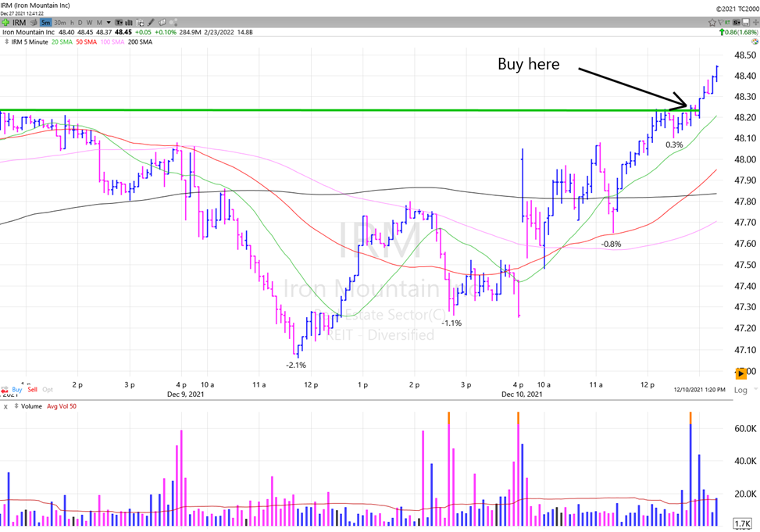760x532 pixels.
Task: Click the 48.50 price axis label
Action: [x=745, y=55]
